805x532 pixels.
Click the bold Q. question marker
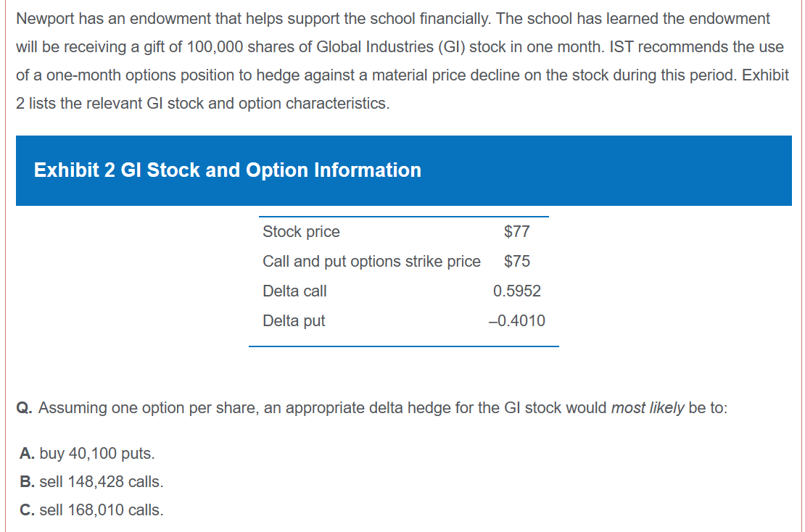click(25, 408)
